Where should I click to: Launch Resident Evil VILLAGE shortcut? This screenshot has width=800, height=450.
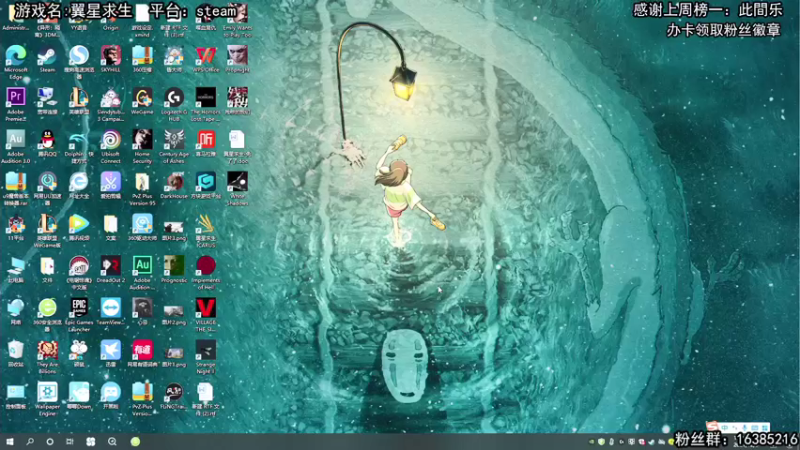pos(206,308)
